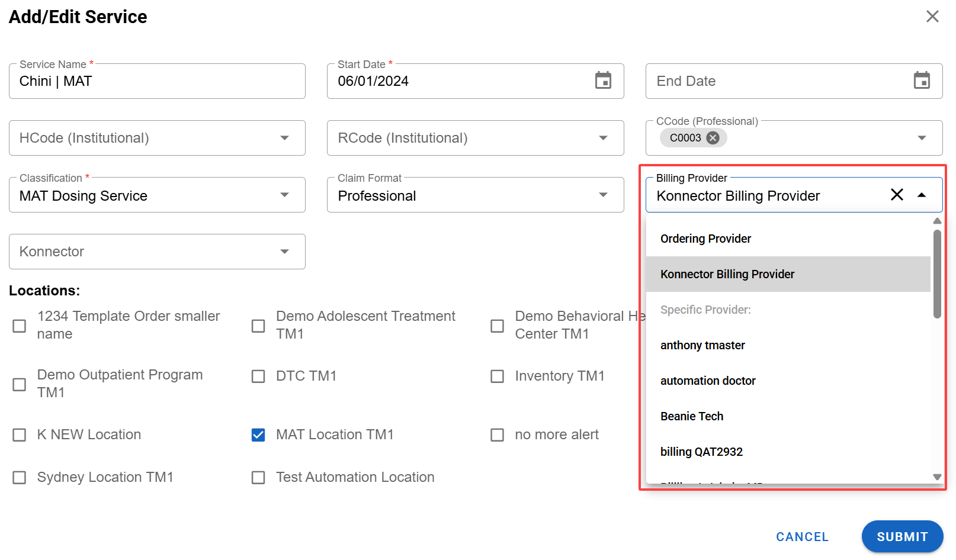The width and height of the screenshot is (956, 560).
Task: Open the Start Date calendar picker
Action: [603, 81]
